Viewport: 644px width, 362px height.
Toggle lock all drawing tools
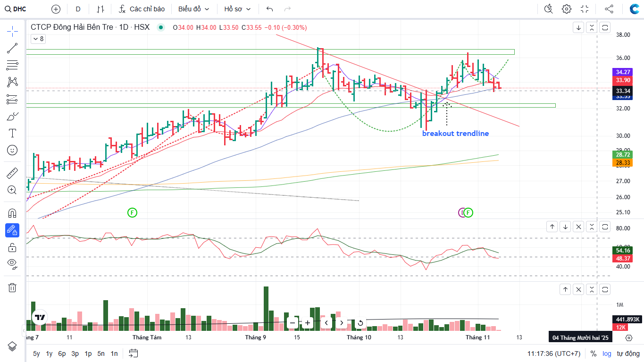coord(12,247)
